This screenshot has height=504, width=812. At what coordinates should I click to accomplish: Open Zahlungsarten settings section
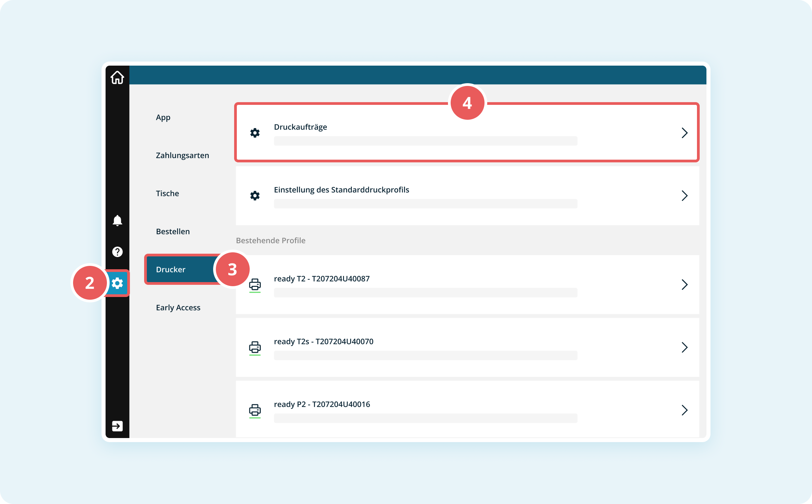pos(182,155)
